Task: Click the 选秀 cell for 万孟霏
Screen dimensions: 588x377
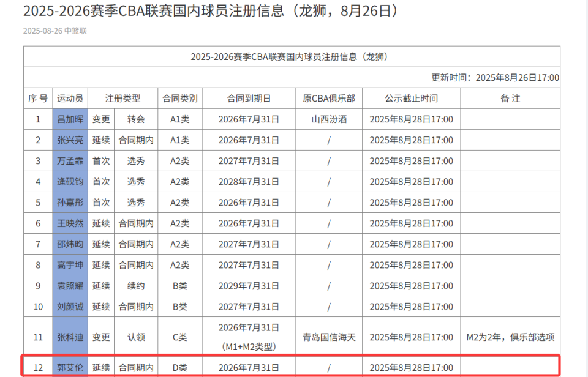Action: tap(136, 161)
